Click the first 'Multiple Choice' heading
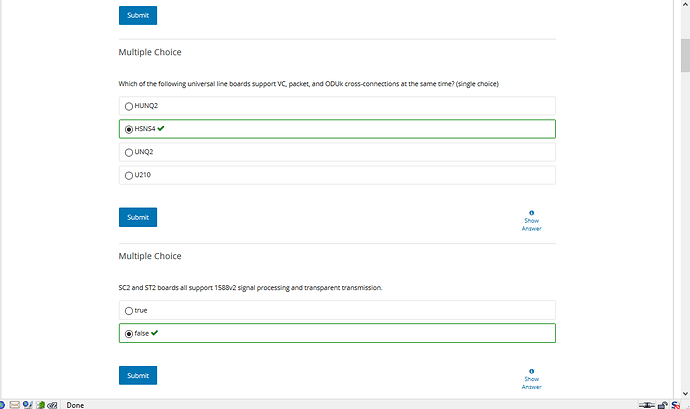690x409 pixels. coord(150,52)
